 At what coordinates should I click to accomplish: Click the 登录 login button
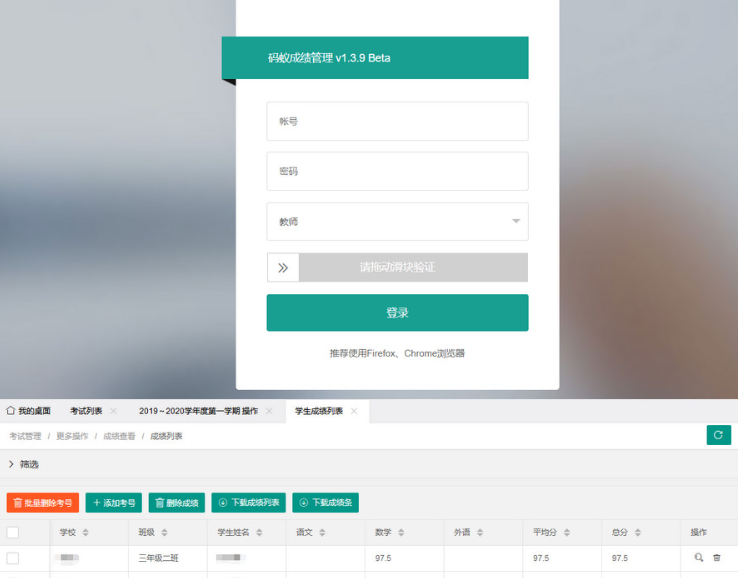[x=397, y=313]
